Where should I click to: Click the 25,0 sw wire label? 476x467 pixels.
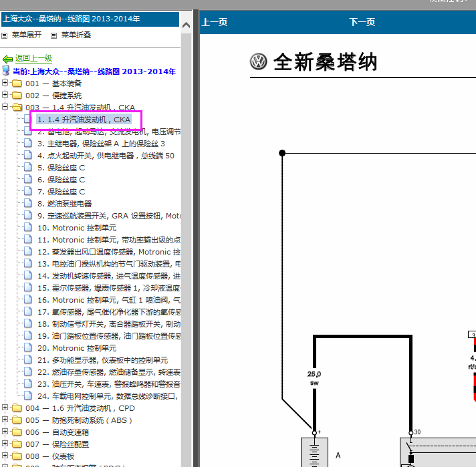[314, 378]
